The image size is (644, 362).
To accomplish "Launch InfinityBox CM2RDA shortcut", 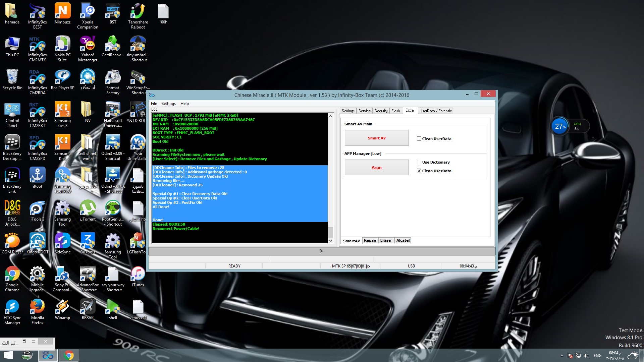I will click(38, 81).
